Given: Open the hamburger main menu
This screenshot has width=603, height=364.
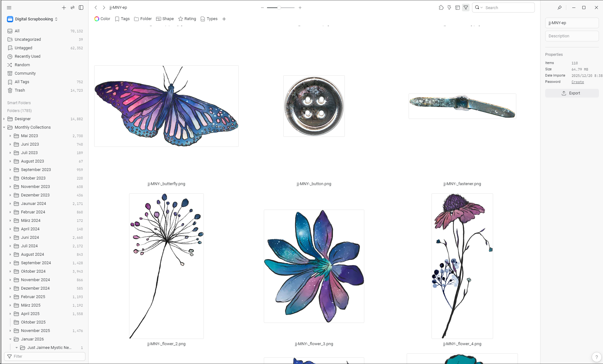Looking at the screenshot, I should (x=9, y=8).
